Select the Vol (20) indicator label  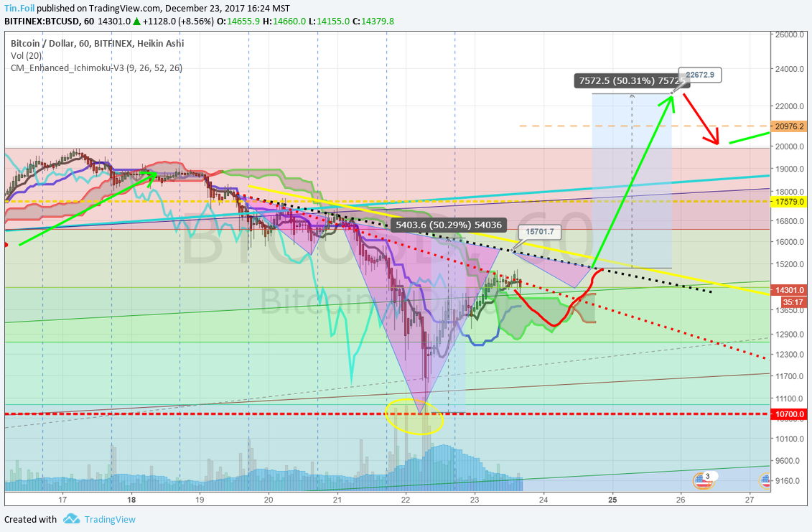click(26, 56)
